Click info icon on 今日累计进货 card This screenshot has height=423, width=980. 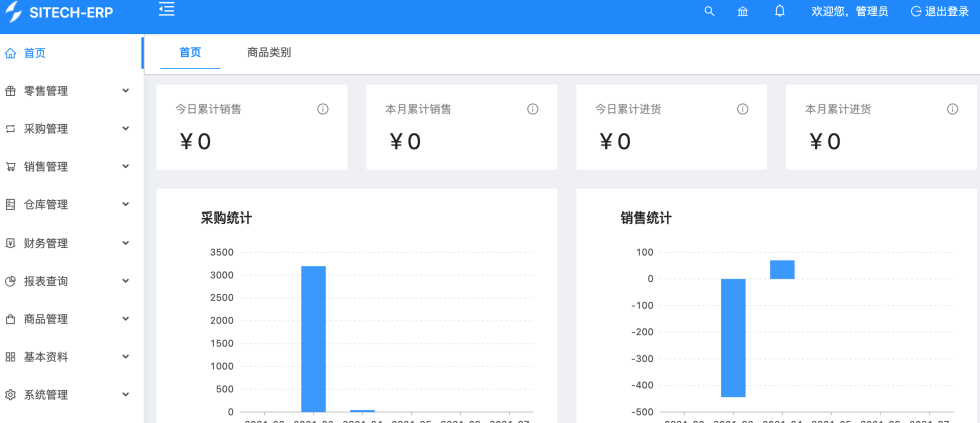coord(743,109)
